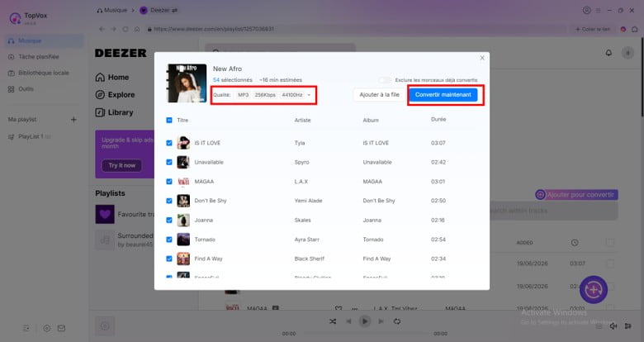
Task: Uncheck the Find A Way track
Action: click(169, 259)
